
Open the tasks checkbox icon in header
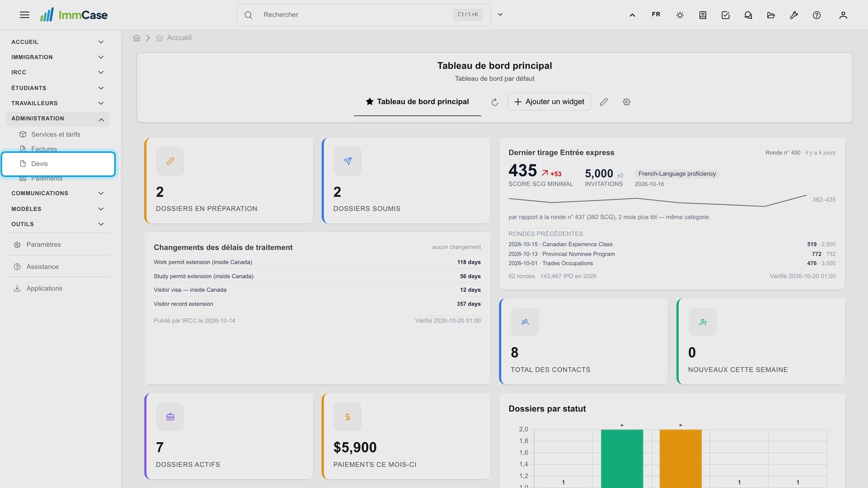(725, 15)
